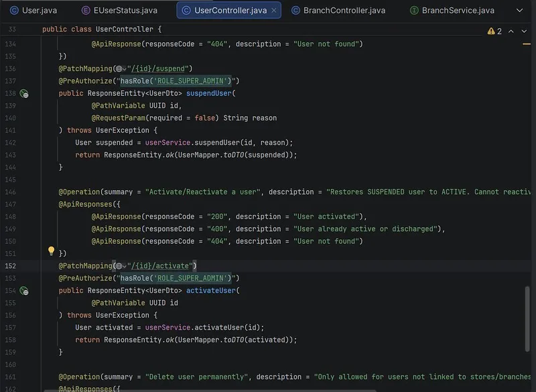Click ROLE_SUPER_ADMIN on line 153

coord(190,278)
